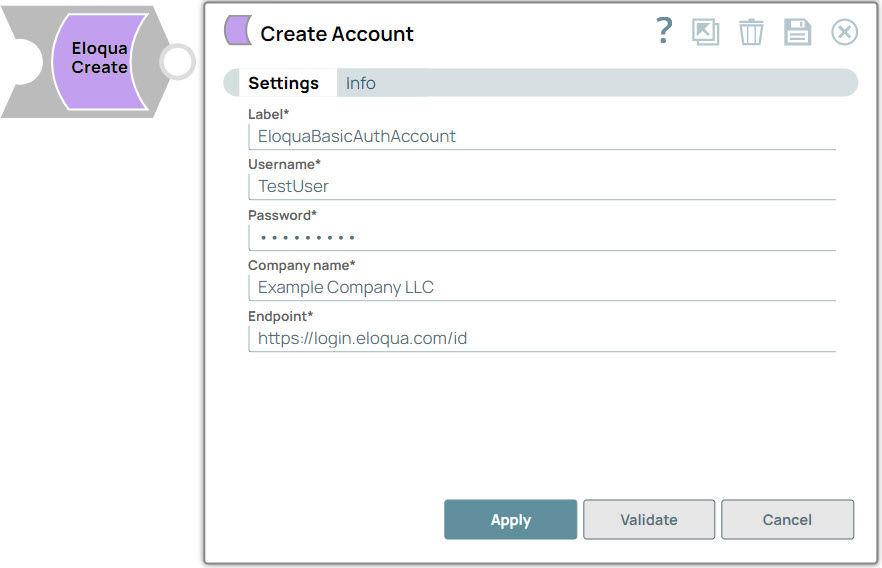Click the Label* field caption
This screenshot has width=882, height=568.
(268, 114)
